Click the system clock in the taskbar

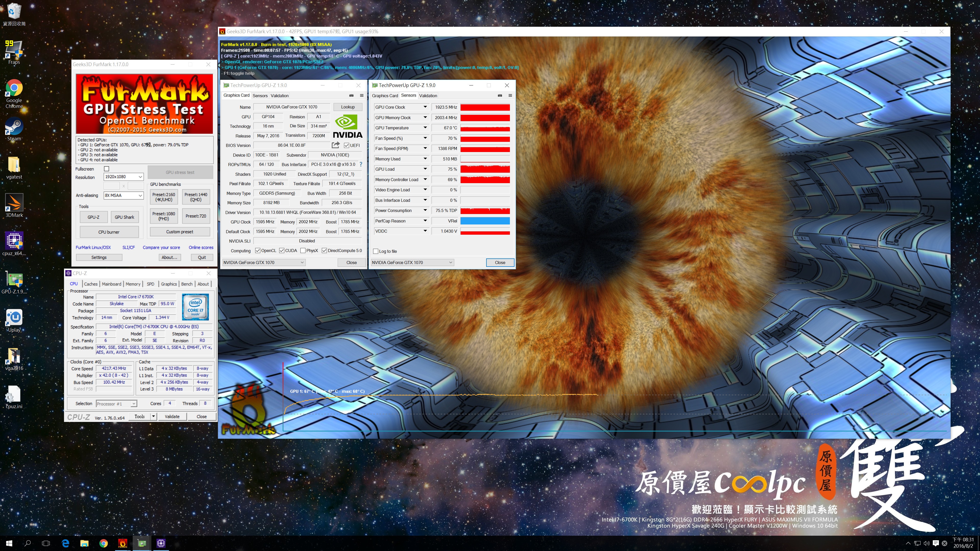click(x=963, y=543)
